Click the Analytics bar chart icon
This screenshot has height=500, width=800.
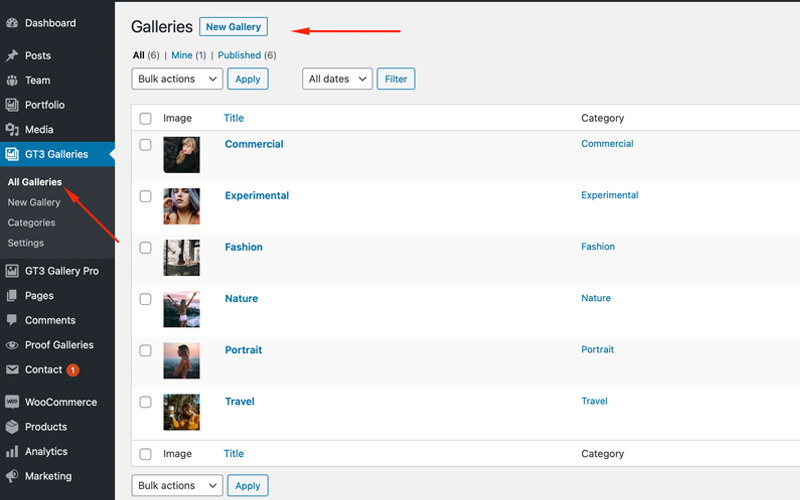click(x=12, y=452)
